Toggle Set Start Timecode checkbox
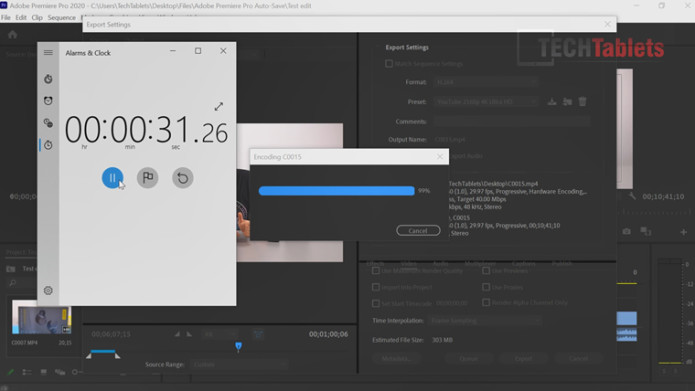This screenshot has width=695, height=391. point(376,303)
